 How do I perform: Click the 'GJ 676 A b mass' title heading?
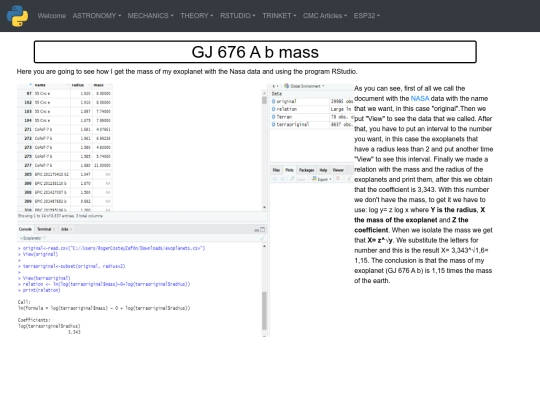(255, 52)
